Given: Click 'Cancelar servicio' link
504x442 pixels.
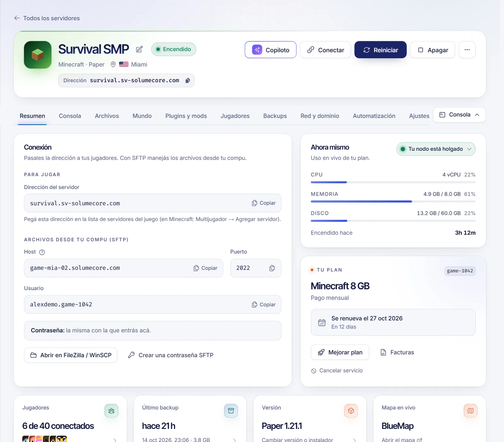Looking at the screenshot, I should coord(337,371).
